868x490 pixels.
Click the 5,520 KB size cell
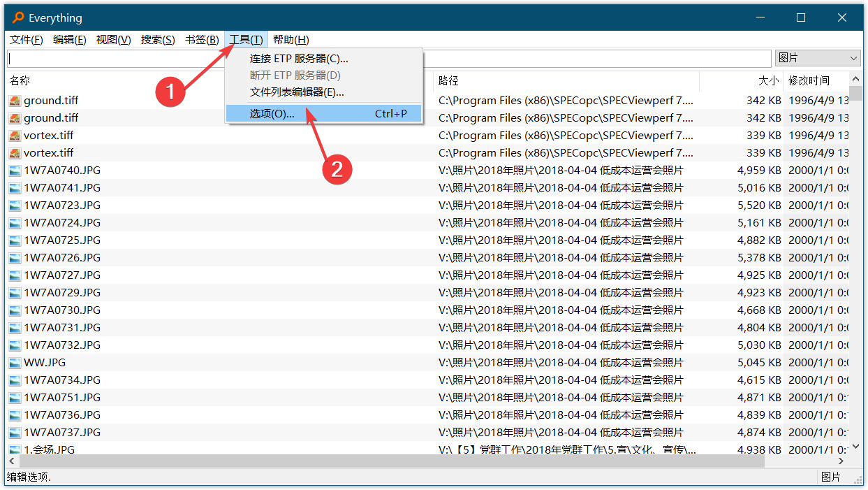coord(759,205)
